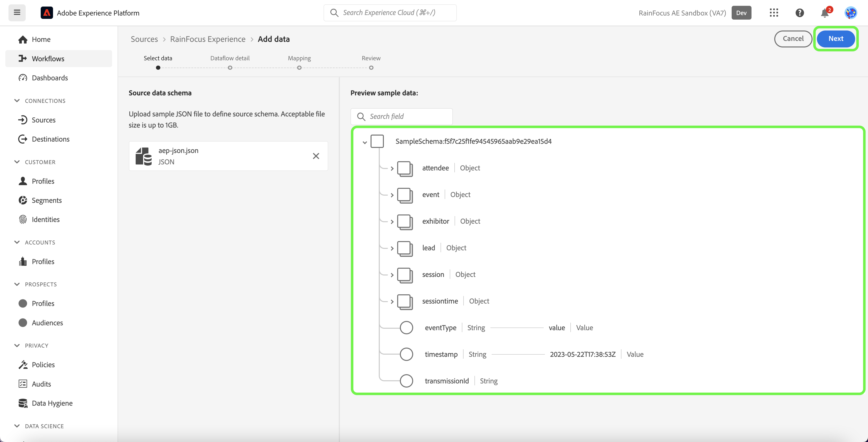Navigate to Sources breadcrumb link

point(144,39)
